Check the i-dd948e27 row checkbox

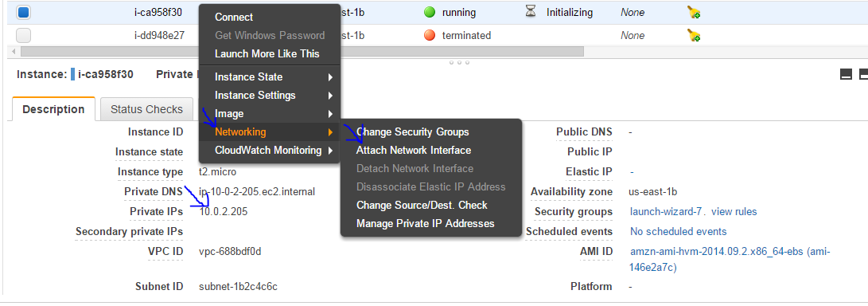[x=23, y=36]
